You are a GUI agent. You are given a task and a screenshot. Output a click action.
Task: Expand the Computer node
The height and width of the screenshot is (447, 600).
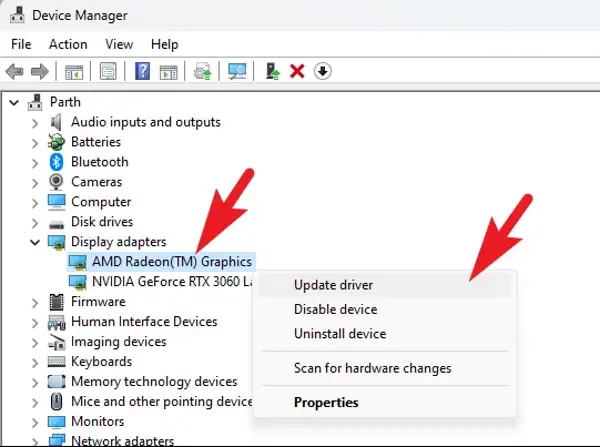(35, 202)
